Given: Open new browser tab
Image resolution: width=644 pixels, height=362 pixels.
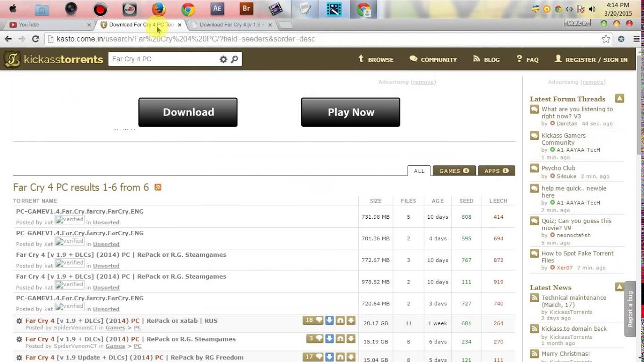Looking at the screenshot, I should tap(285, 25).
